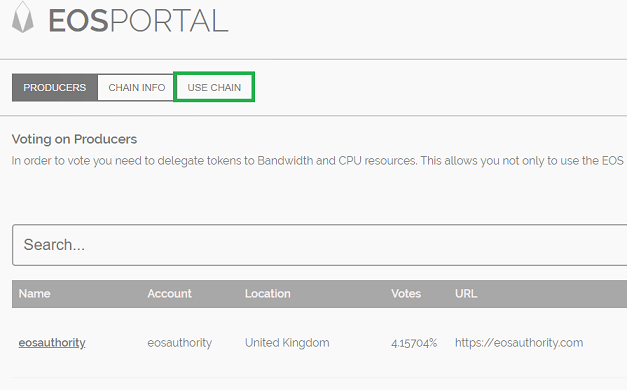Image resolution: width=627 pixels, height=390 pixels.
Task: Open the EOSPORTAL title heading
Action: pyautogui.click(x=138, y=20)
